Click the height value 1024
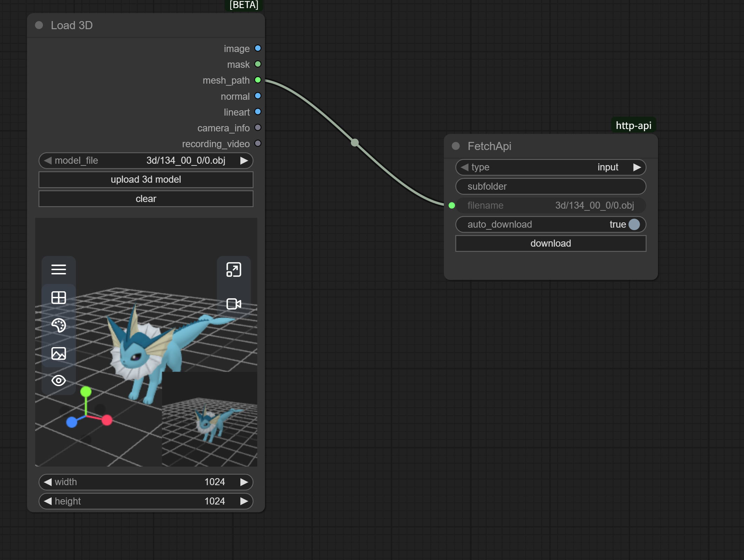The height and width of the screenshot is (560, 744). pyautogui.click(x=214, y=501)
